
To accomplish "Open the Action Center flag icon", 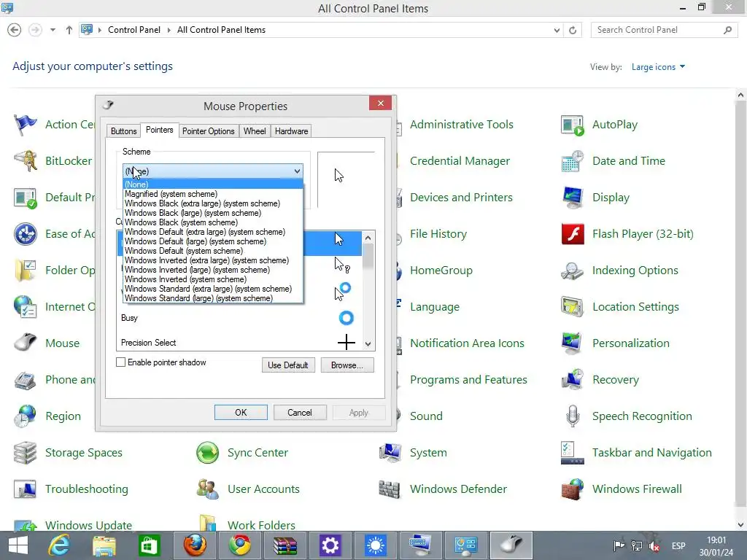I will point(26,125).
